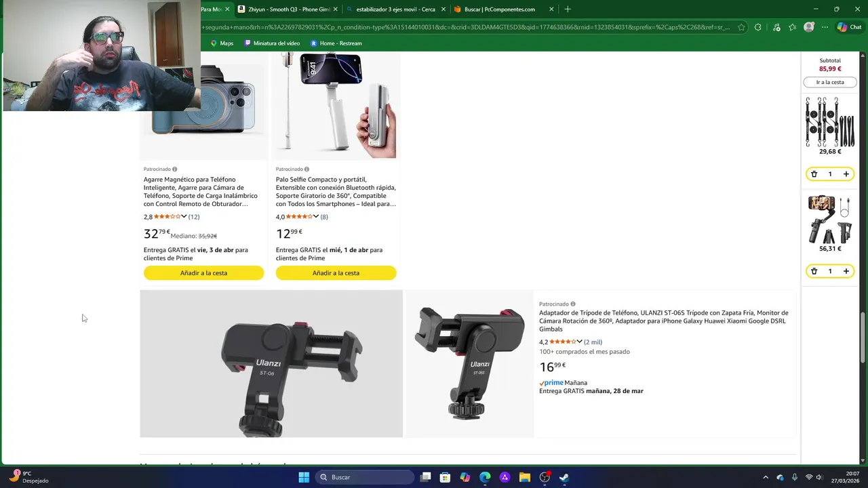Show Patrocinado info for the magnetic grip
This screenshot has height=488, width=868.
174,169
